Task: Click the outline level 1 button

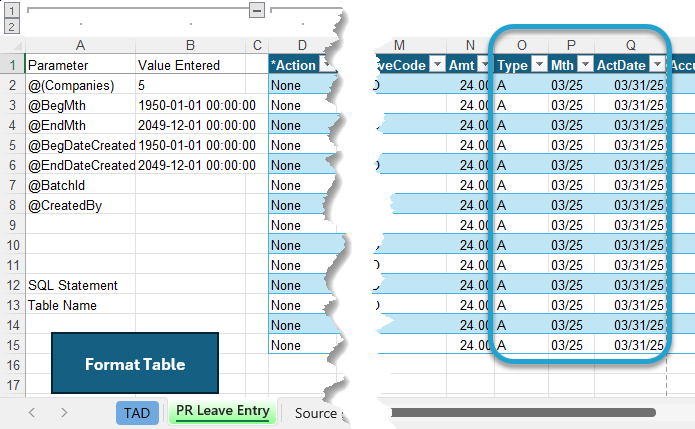Action: pos(12,10)
